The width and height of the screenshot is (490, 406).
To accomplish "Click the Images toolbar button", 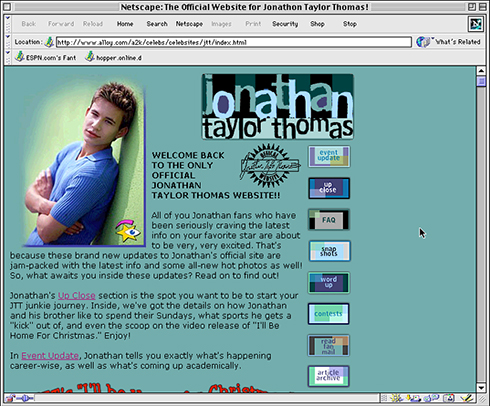I will [x=221, y=24].
